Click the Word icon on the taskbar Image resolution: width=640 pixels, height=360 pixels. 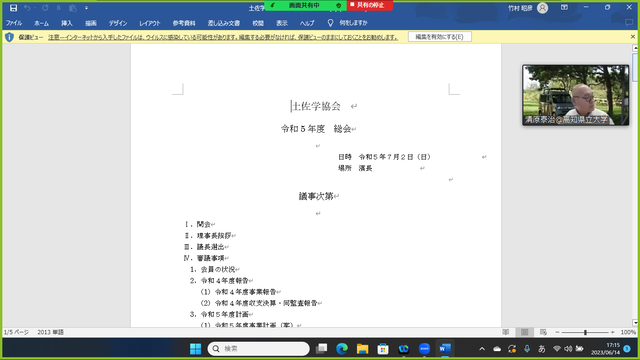445,349
